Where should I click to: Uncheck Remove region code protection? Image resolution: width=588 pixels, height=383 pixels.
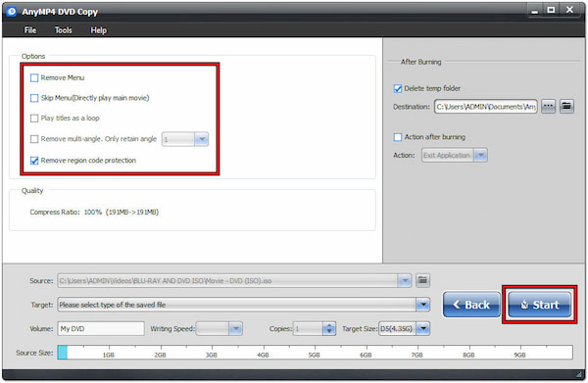[x=34, y=161]
